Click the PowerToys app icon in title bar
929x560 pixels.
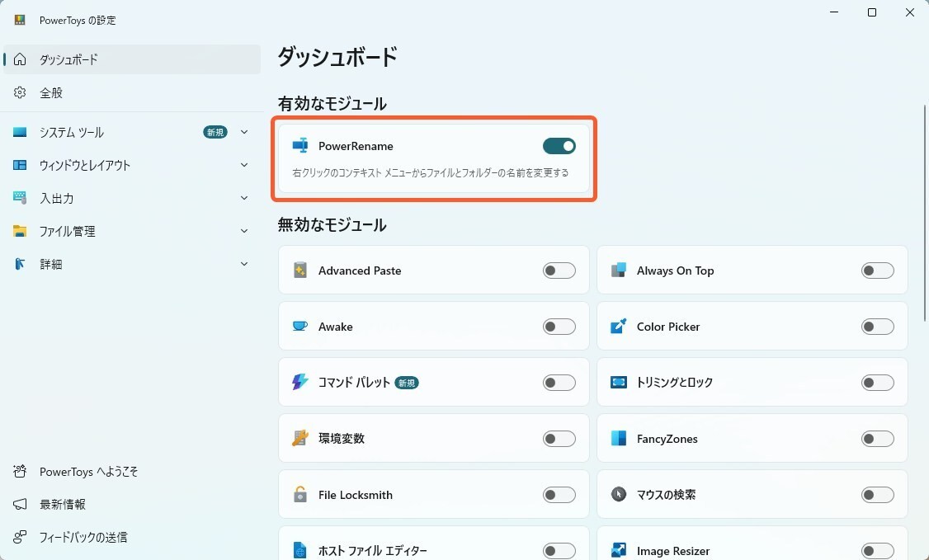pyautogui.click(x=20, y=20)
